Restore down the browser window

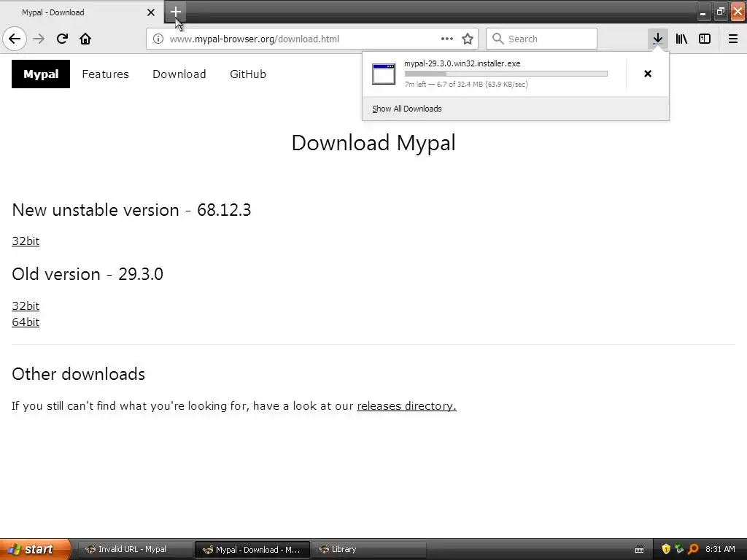[720, 12]
